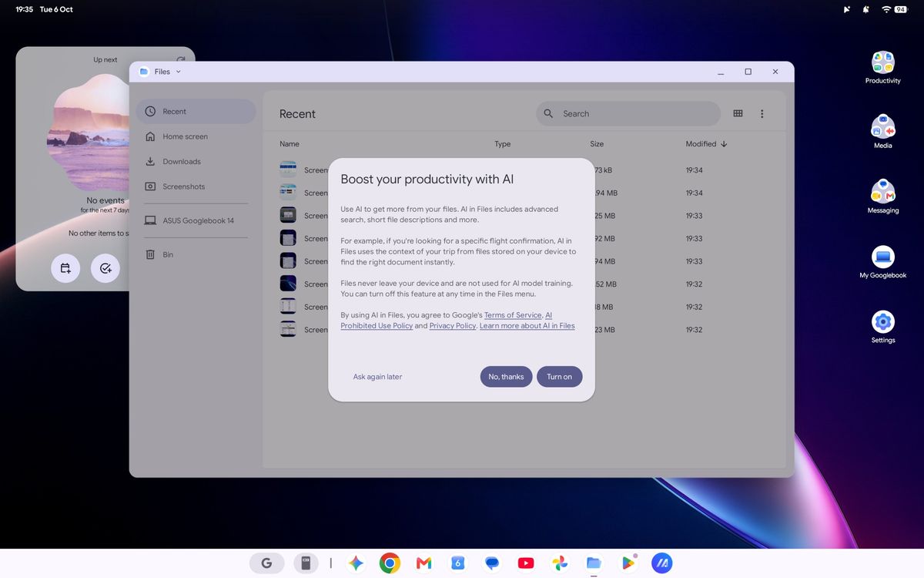This screenshot has width=924, height=578.
Task: Choose Ask again later
Action: tap(377, 377)
